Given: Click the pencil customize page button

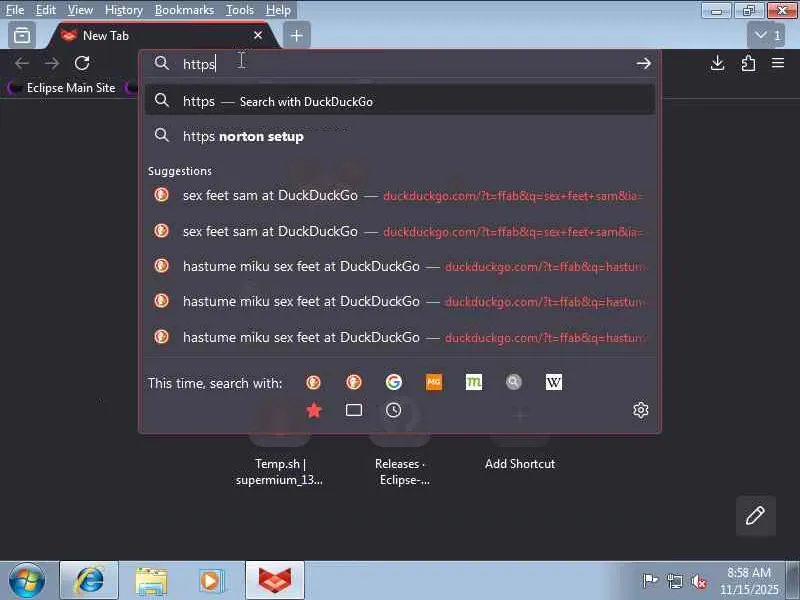Looking at the screenshot, I should coord(755,516).
